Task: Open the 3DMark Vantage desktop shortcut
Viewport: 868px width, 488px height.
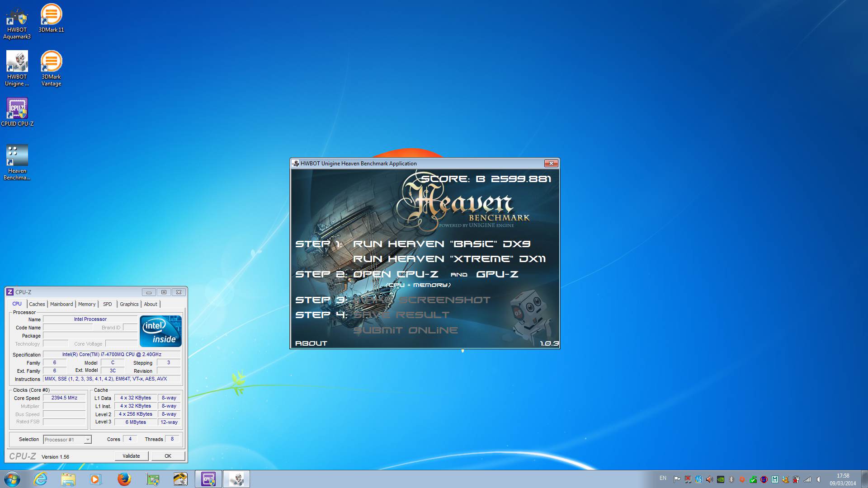Action: tap(51, 69)
